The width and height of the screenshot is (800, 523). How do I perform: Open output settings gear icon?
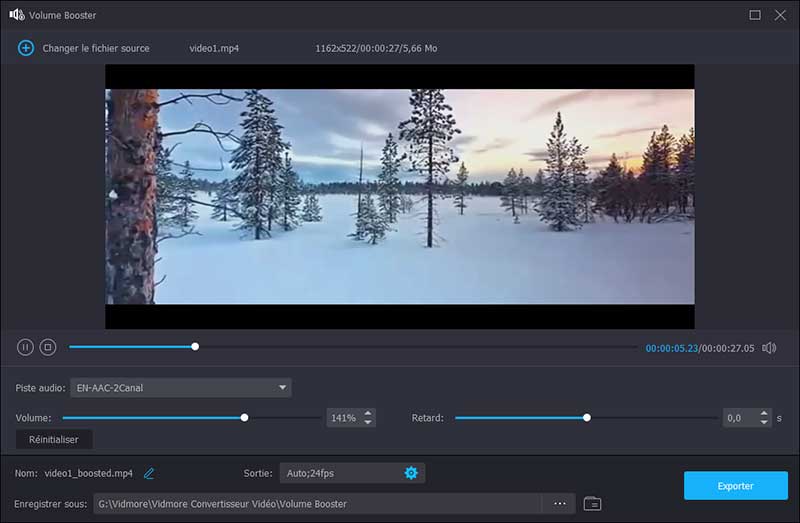click(411, 473)
